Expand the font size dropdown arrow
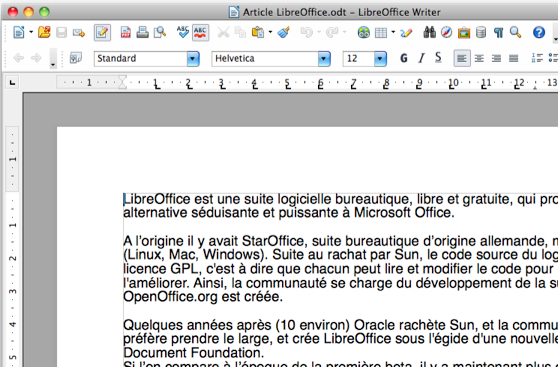The height and width of the screenshot is (367, 558). click(x=380, y=59)
